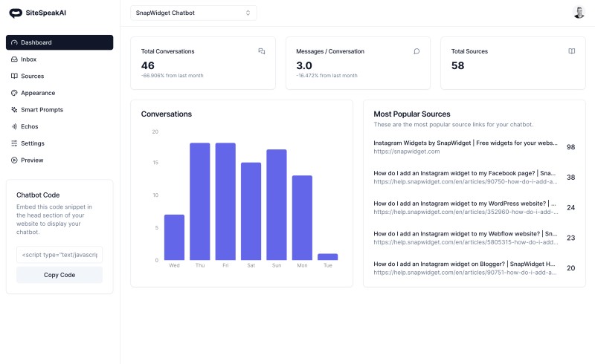595x364 pixels.
Task: Click the count 38 for Facebook source
Action: pos(570,178)
